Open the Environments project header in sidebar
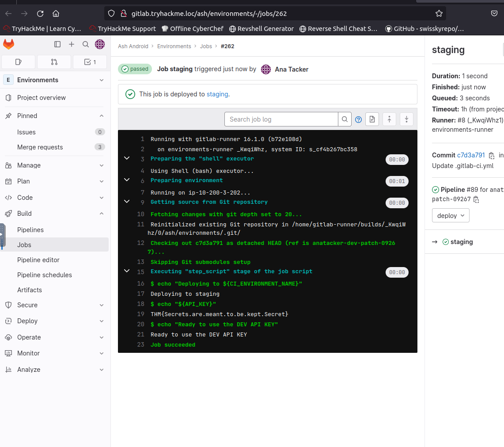This screenshot has height=447, width=504. pyautogui.click(x=55, y=80)
